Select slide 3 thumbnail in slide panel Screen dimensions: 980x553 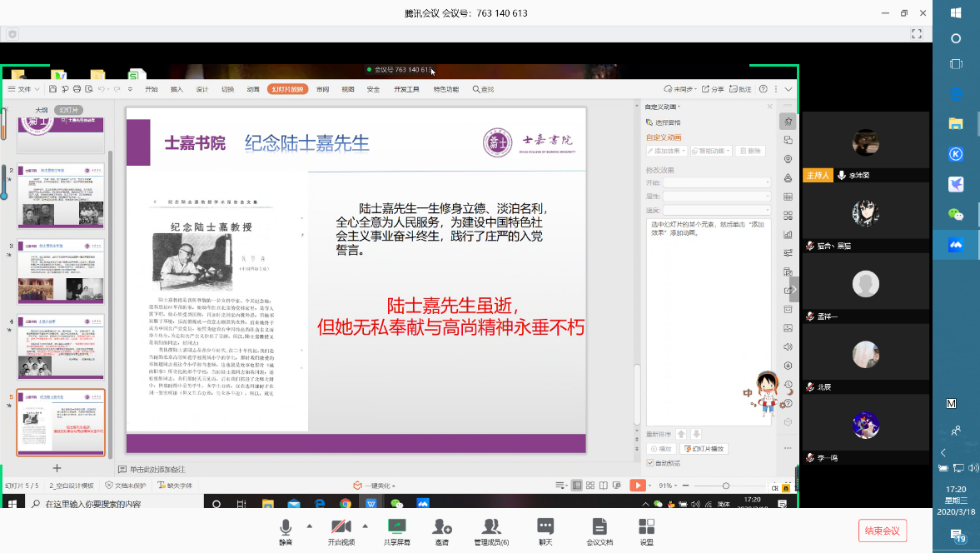point(61,273)
